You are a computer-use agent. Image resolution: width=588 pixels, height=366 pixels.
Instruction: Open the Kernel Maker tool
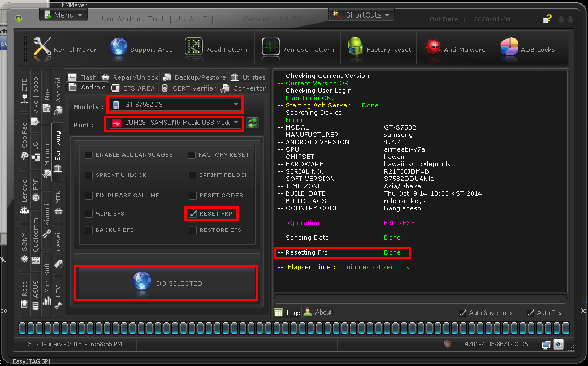click(64, 49)
